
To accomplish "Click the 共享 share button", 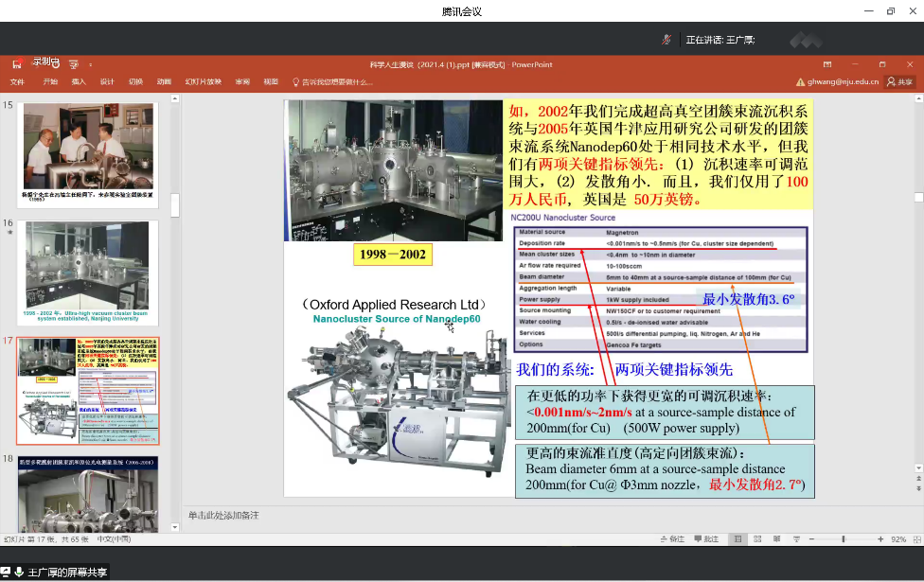I will point(900,81).
